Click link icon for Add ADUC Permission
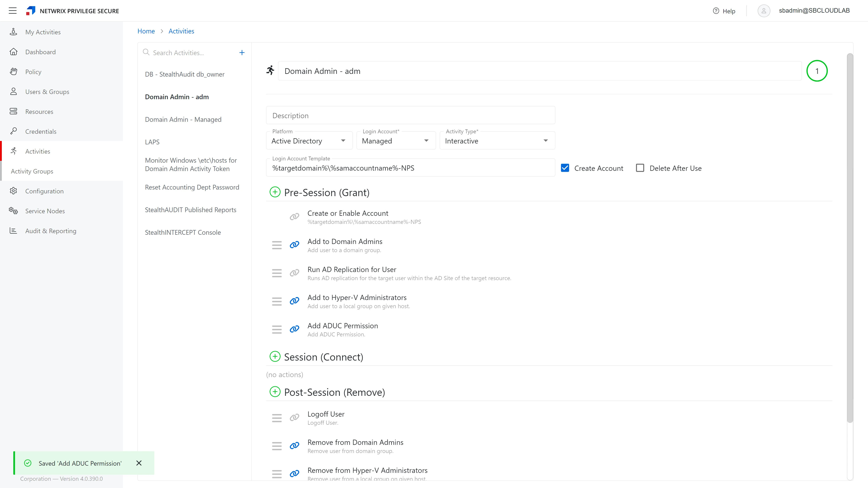 click(x=295, y=329)
